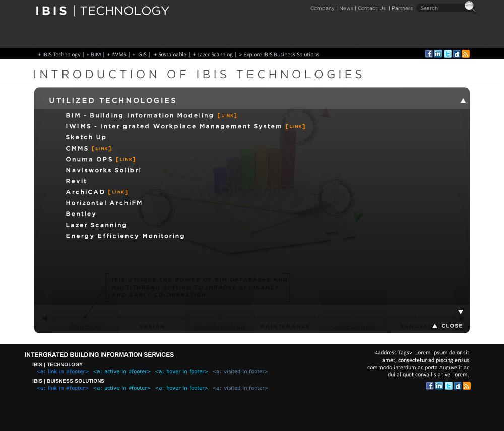Viewport: 504px width, 431px height.
Task: Click the RSS icon in the footer
Action: point(466,386)
